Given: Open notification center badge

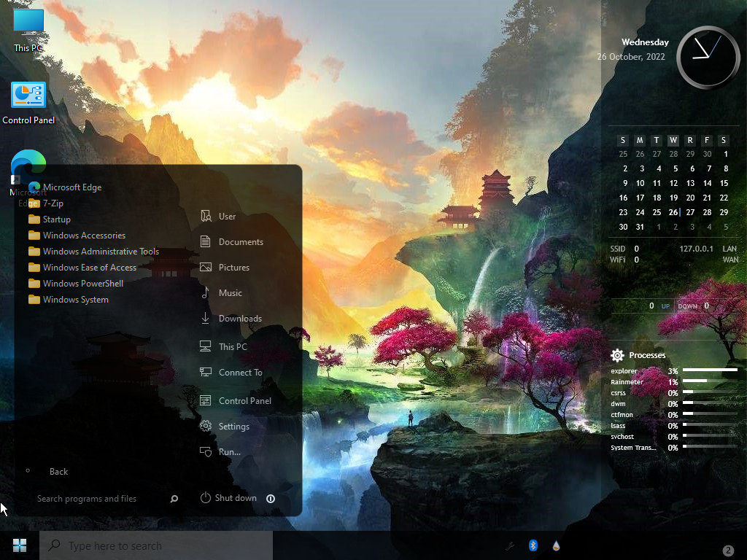Looking at the screenshot, I should 727,551.
